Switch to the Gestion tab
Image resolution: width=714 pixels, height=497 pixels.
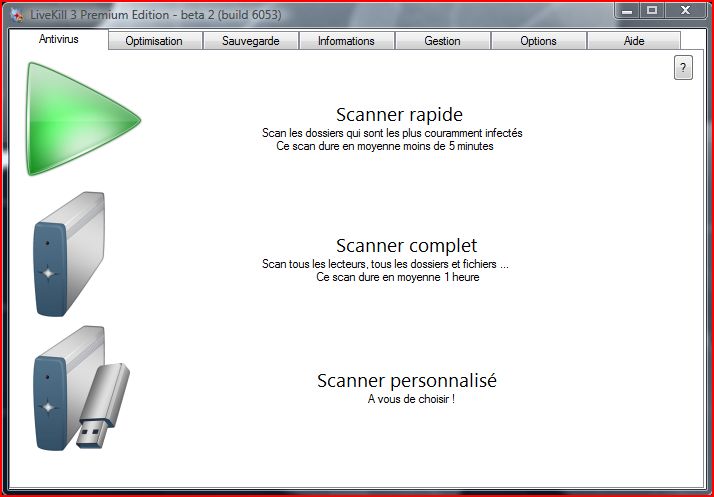pos(442,41)
